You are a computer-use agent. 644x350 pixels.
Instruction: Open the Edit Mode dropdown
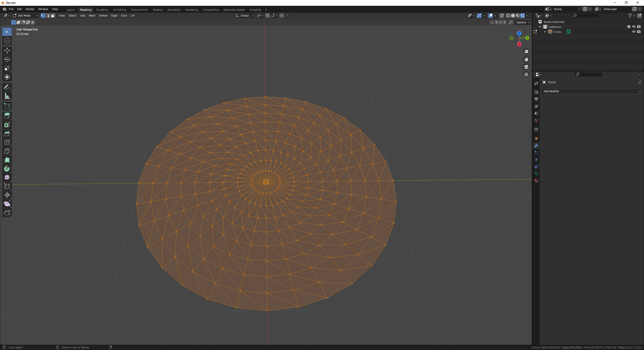click(26, 16)
